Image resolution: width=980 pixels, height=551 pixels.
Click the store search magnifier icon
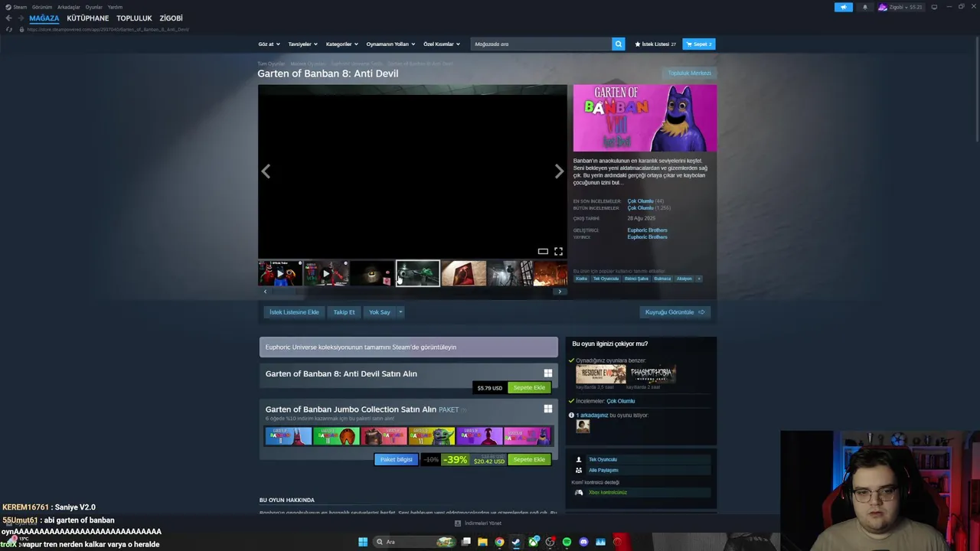[x=618, y=44]
